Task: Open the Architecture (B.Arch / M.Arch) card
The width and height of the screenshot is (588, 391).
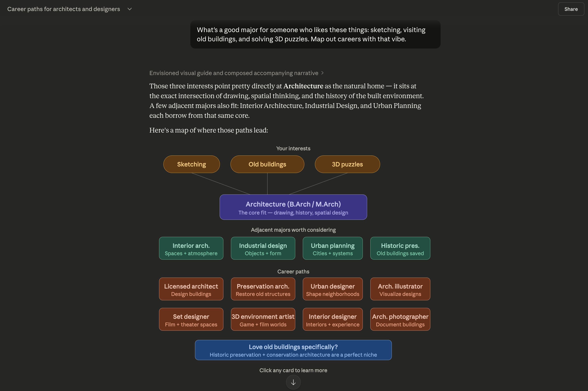Action: (293, 207)
